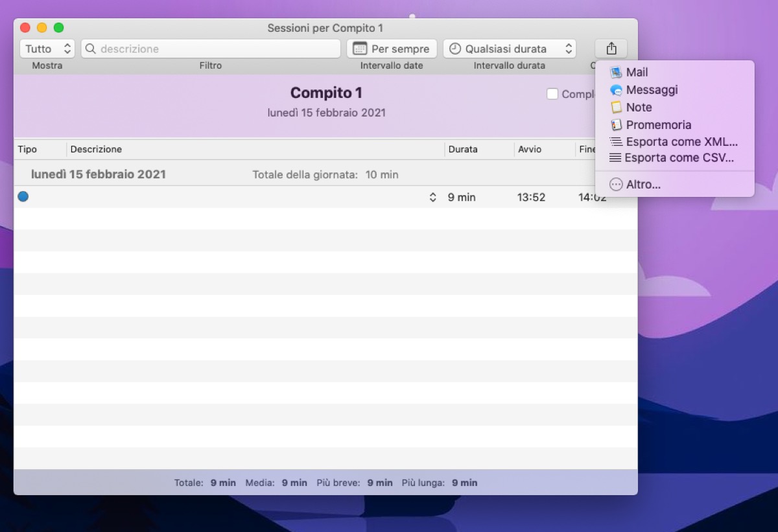Click the blue dot in the Tipo column

tap(23, 196)
